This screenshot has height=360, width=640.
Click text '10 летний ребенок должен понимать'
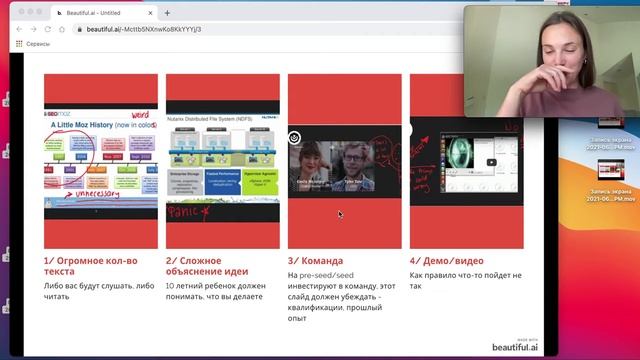click(x=216, y=291)
